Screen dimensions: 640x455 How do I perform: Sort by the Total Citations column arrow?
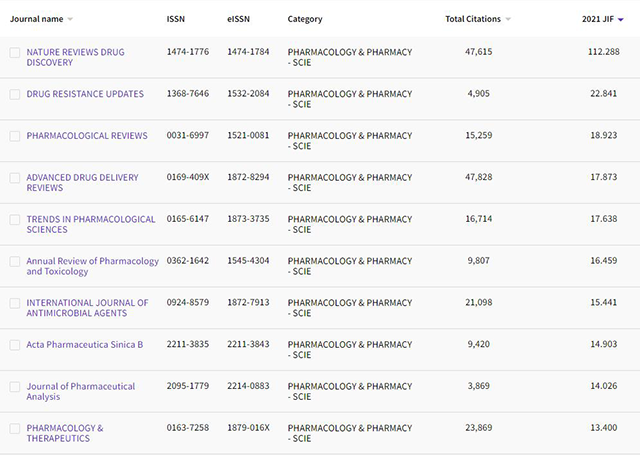[509, 20]
